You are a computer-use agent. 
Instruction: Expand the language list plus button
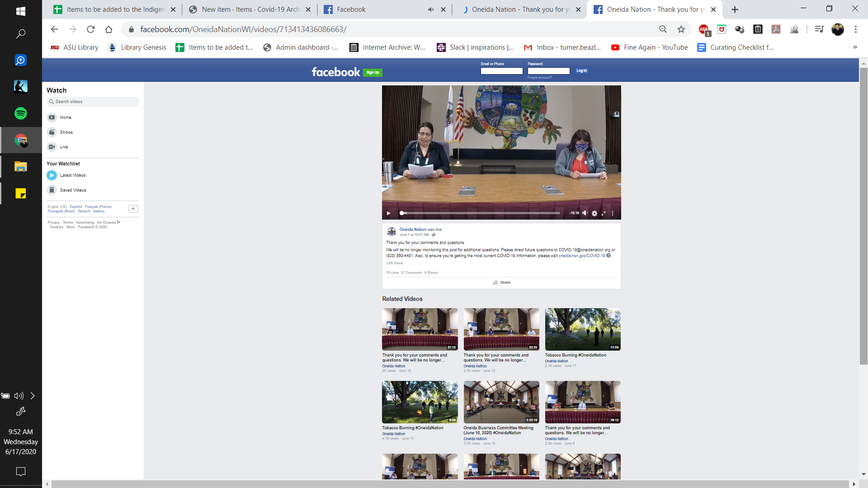[x=133, y=209]
